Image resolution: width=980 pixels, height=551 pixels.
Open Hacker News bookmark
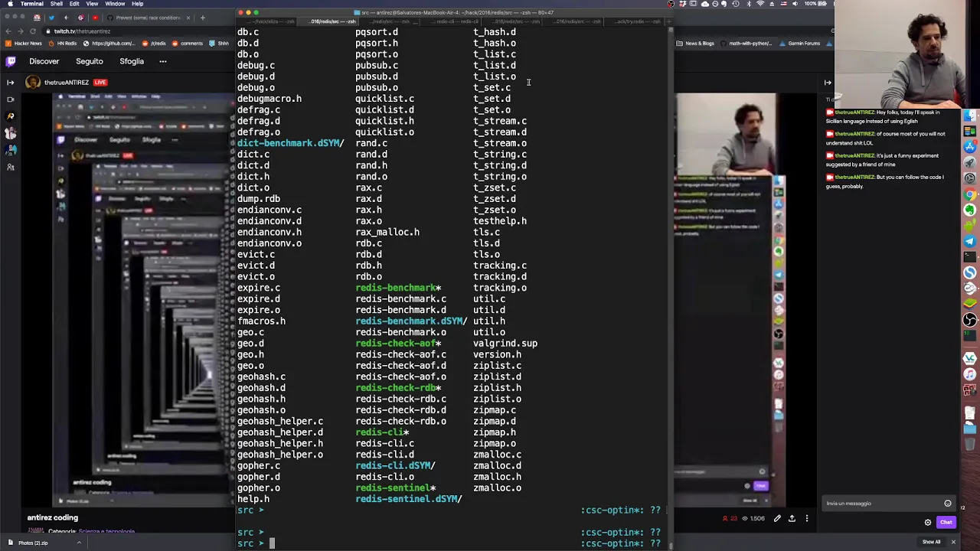[24, 44]
